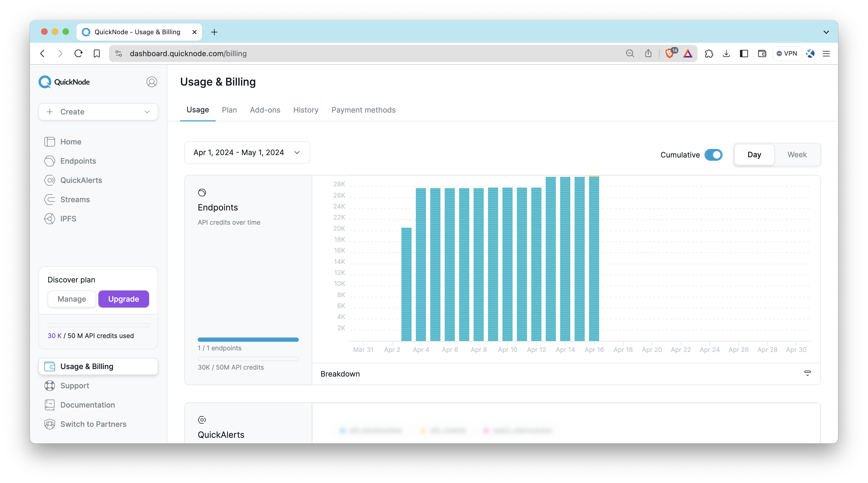Viewport: 868px width, 483px height.
Task: Click the Endpoints icon in sidebar
Action: coord(51,161)
